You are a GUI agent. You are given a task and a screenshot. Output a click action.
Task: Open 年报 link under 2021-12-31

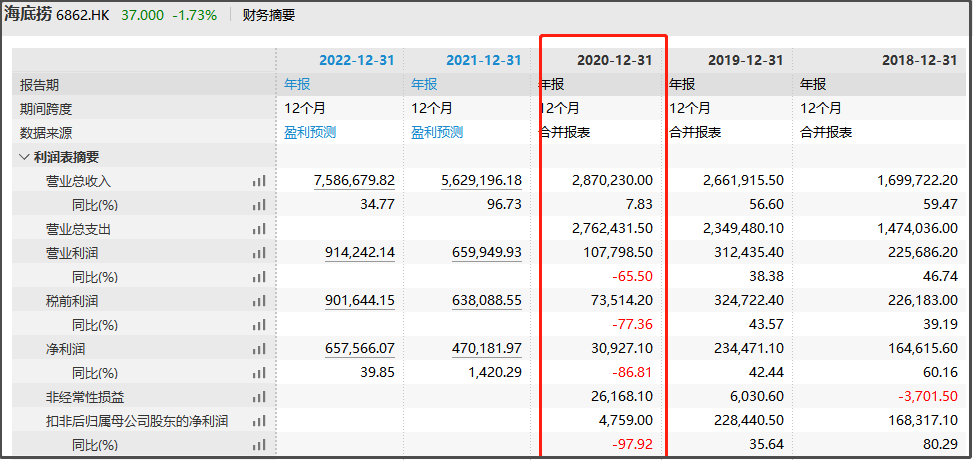424,85
